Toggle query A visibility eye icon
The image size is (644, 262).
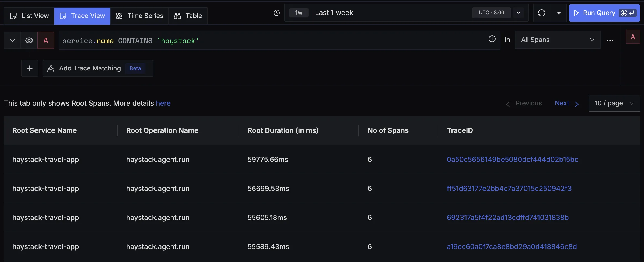pyautogui.click(x=29, y=40)
